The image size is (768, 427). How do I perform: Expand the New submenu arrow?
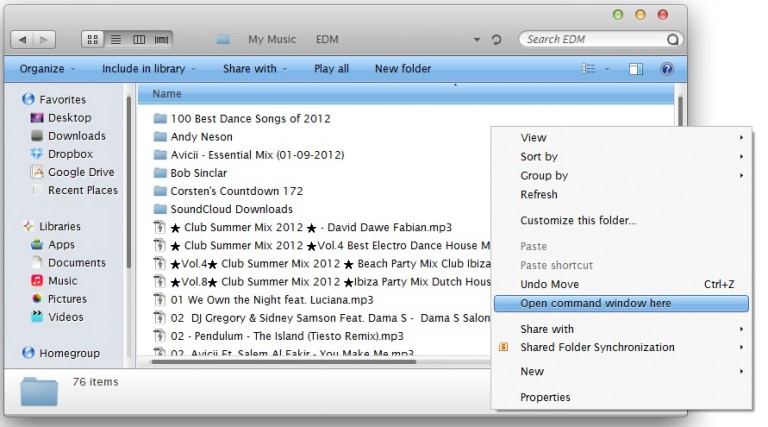741,371
